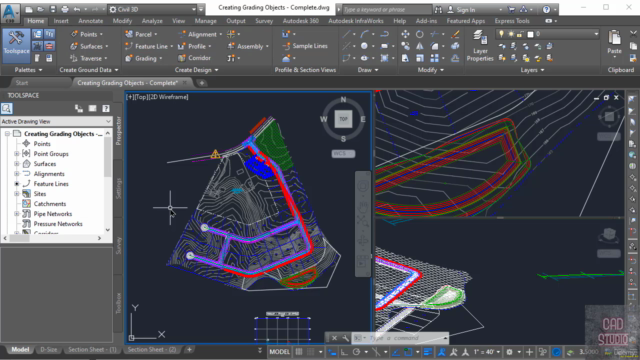The height and width of the screenshot is (360, 640).
Task: Toggle polar tracking in status bar
Action: (x=356, y=352)
